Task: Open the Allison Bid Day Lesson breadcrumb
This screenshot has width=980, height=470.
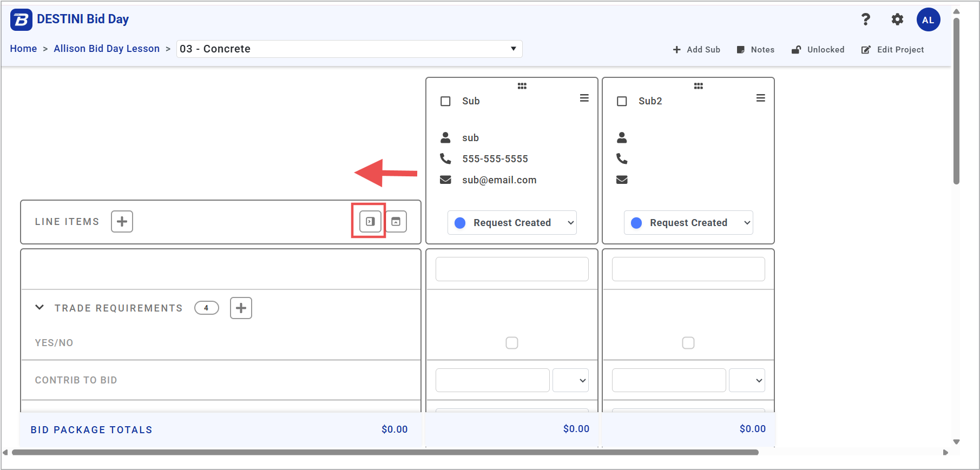Action: tap(107, 49)
